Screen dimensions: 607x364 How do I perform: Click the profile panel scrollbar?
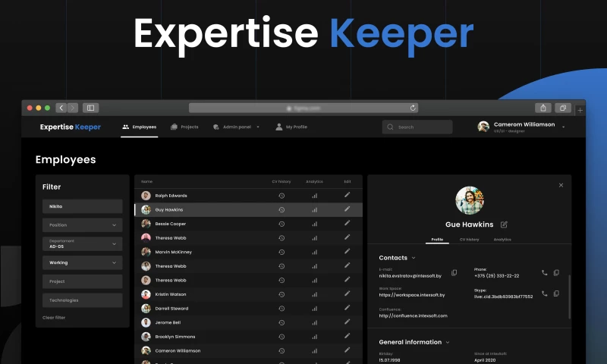pyautogui.click(x=570, y=297)
